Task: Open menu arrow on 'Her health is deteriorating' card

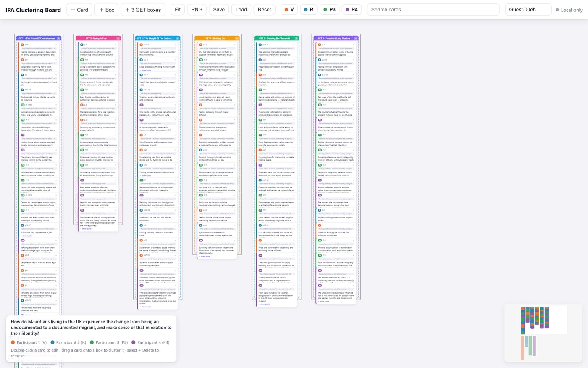Action: coord(174,45)
